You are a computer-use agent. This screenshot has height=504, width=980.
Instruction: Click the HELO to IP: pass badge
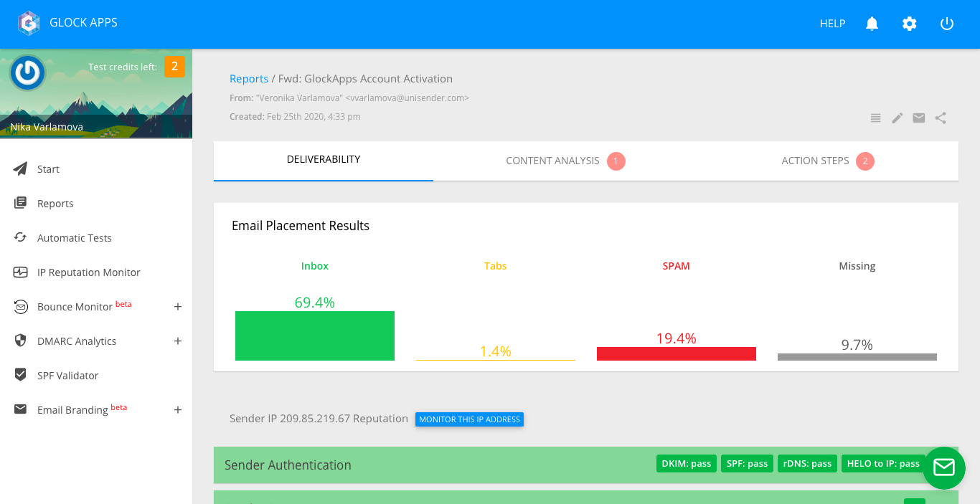pos(883,464)
